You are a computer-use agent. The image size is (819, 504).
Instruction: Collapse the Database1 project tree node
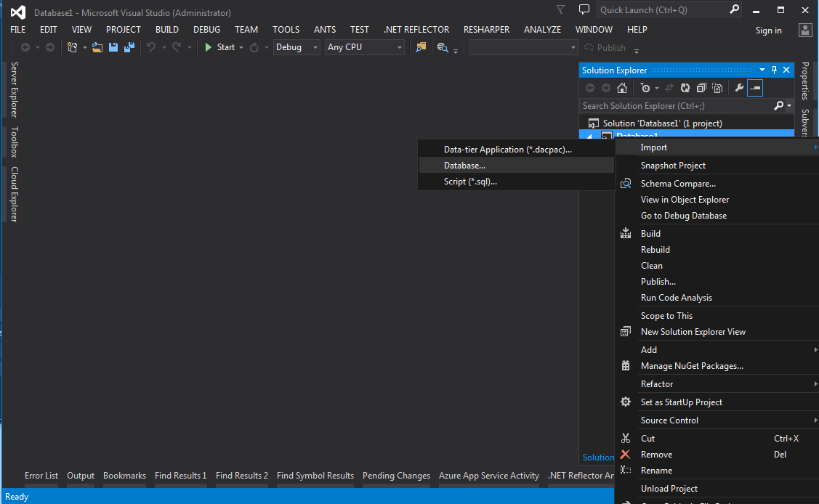pyautogui.click(x=589, y=136)
